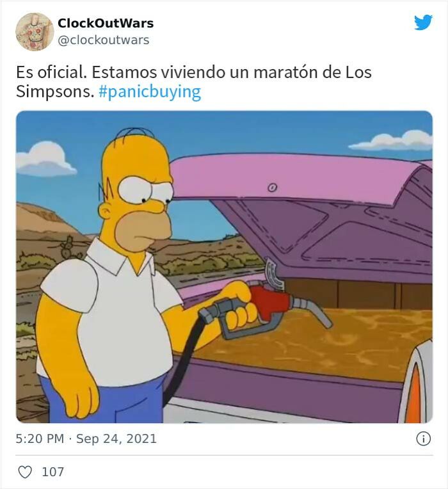This screenshot has height=489, width=448.
Task: Click the Twitter bird logo
Action: [423, 22]
